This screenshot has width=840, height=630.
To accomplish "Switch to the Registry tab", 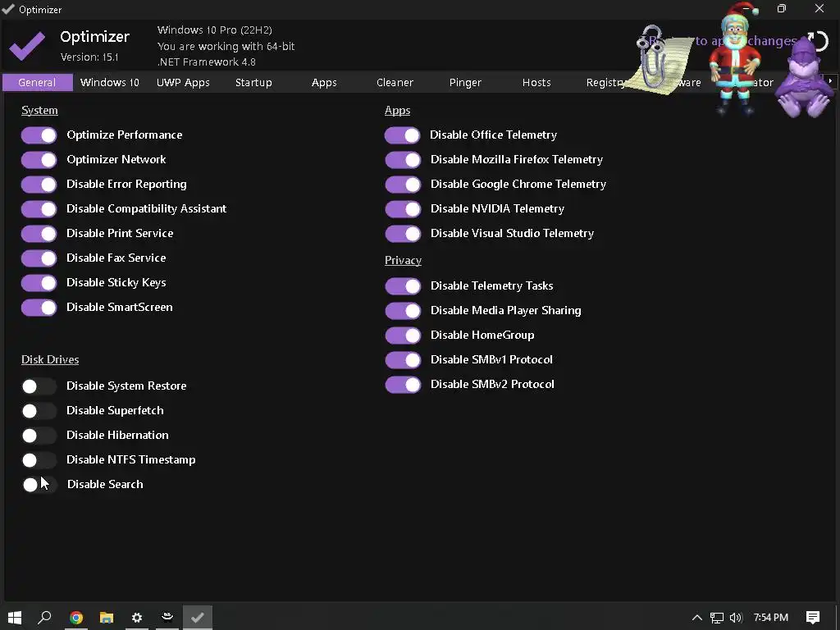I will coord(606,83).
